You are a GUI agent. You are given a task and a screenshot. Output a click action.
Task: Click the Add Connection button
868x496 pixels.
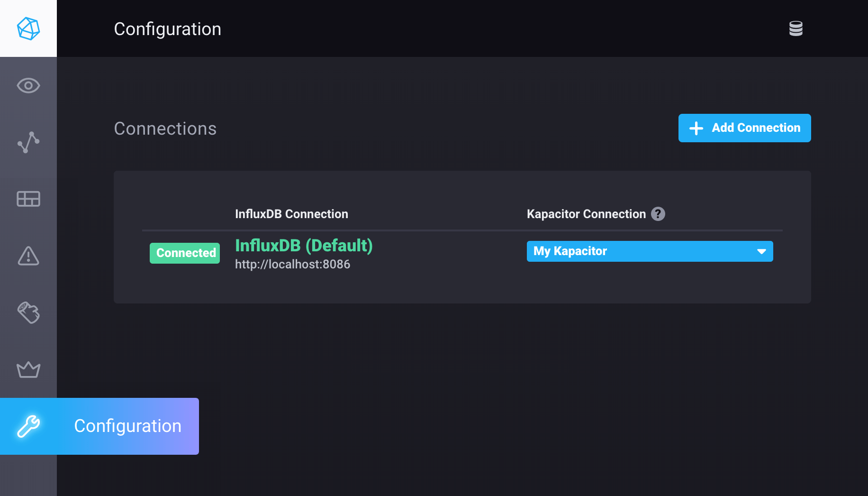click(744, 128)
